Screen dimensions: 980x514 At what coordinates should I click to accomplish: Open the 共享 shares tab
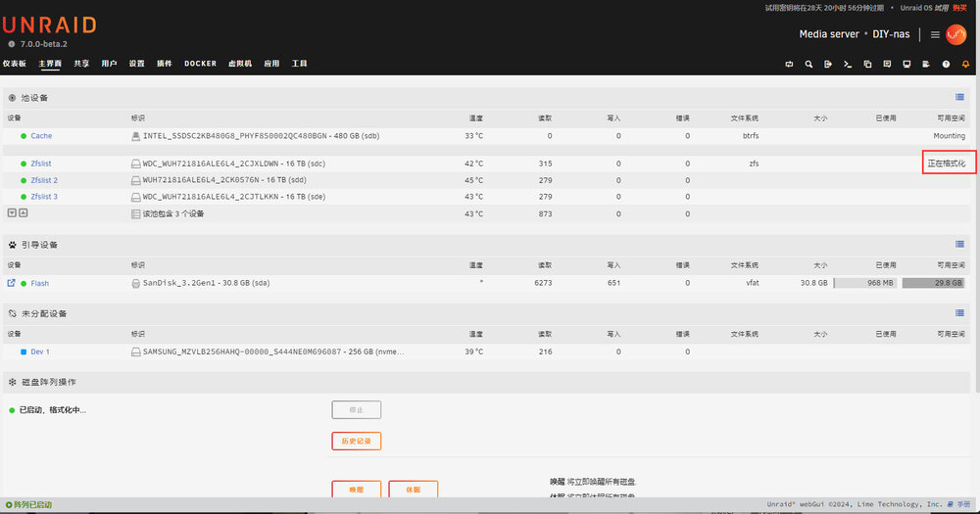tap(81, 64)
